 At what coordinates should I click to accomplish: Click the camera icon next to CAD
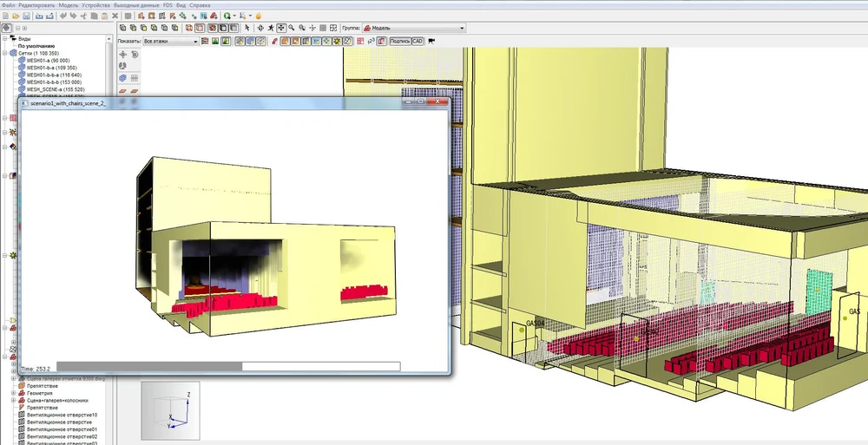431,41
